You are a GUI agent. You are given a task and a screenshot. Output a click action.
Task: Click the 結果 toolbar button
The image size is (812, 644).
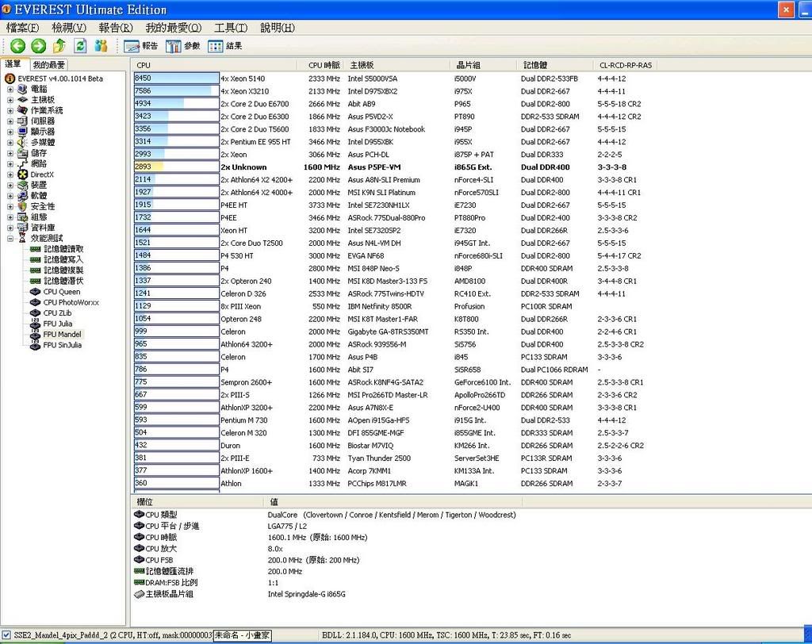coord(224,46)
